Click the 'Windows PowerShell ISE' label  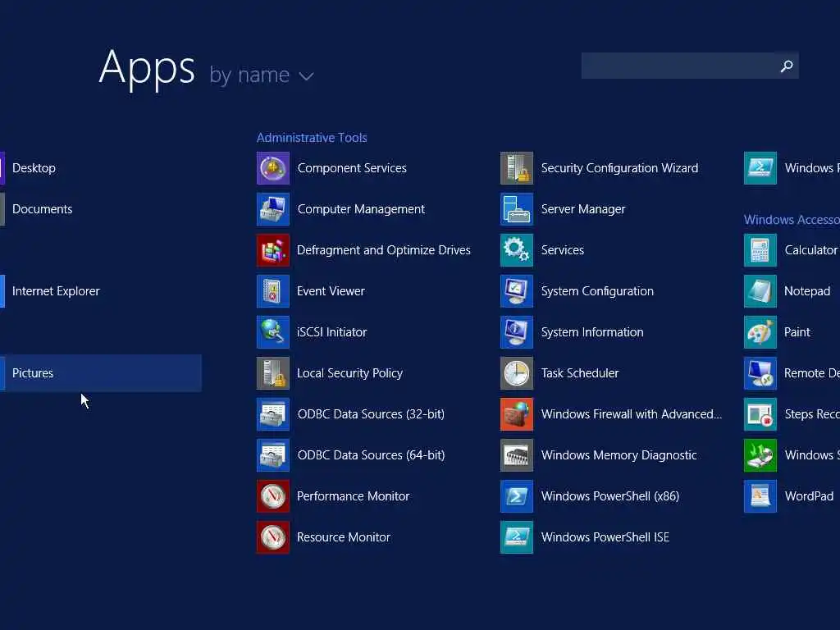605,537
